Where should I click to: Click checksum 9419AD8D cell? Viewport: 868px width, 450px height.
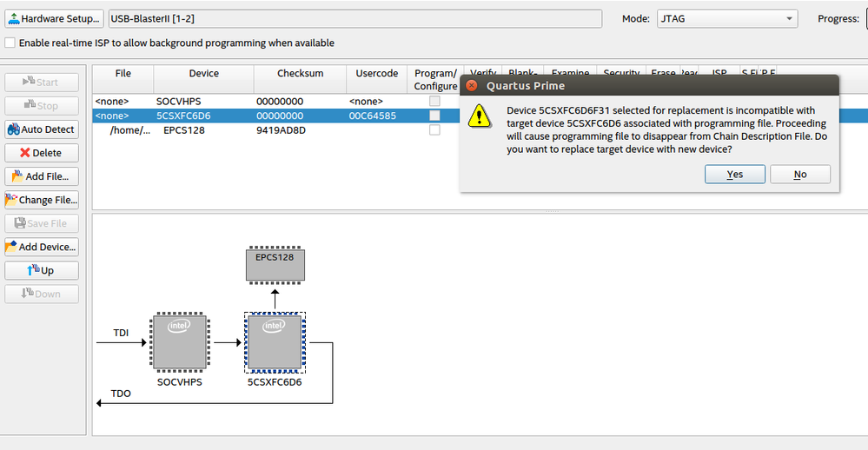click(x=281, y=130)
